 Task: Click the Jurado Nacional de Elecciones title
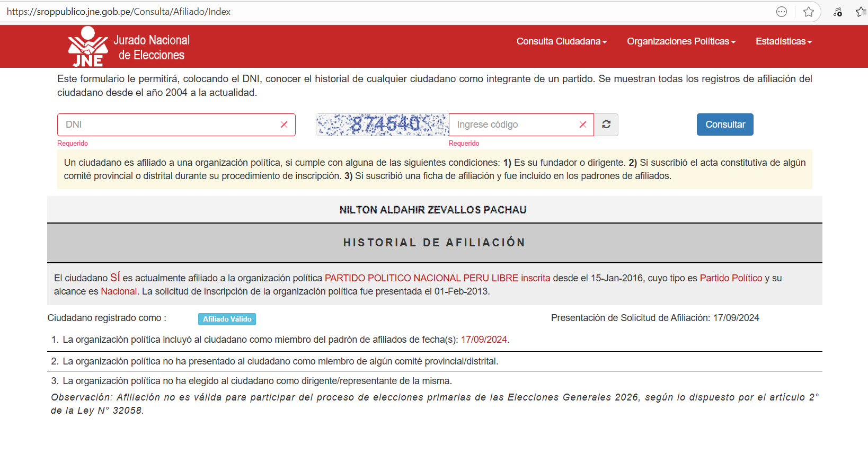click(x=152, y=47)
